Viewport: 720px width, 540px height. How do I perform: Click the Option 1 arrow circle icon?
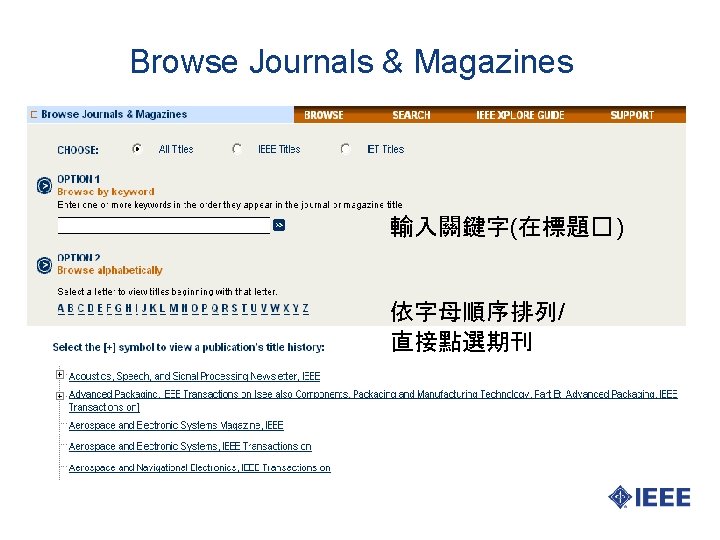44,186
